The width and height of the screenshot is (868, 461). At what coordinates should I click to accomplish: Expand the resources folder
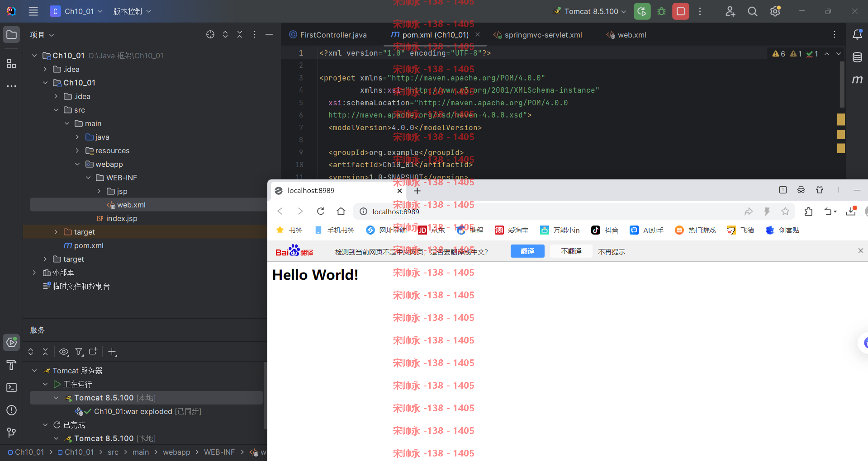click(77, 151)
